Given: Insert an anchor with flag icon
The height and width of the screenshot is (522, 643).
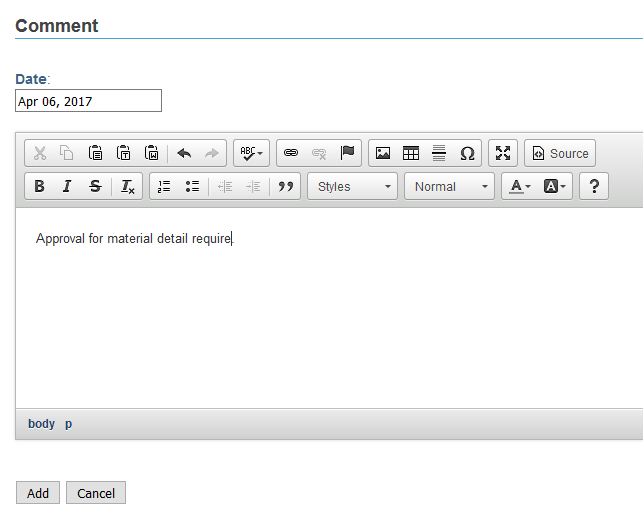Looking at the screenshot, I should (347, 153).
